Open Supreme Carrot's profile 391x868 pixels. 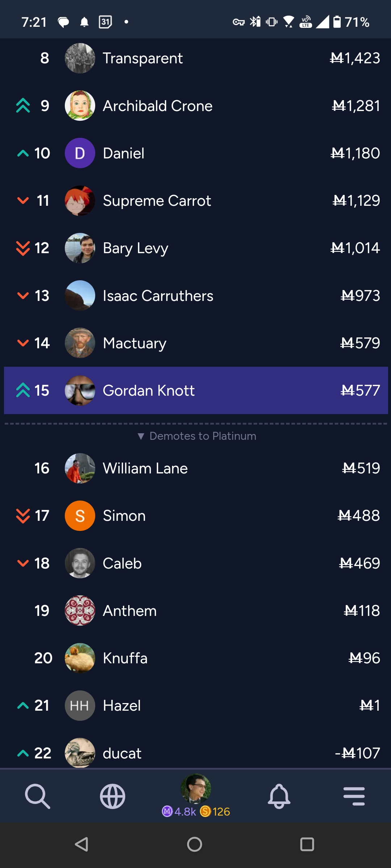click(x=195, y=200)
